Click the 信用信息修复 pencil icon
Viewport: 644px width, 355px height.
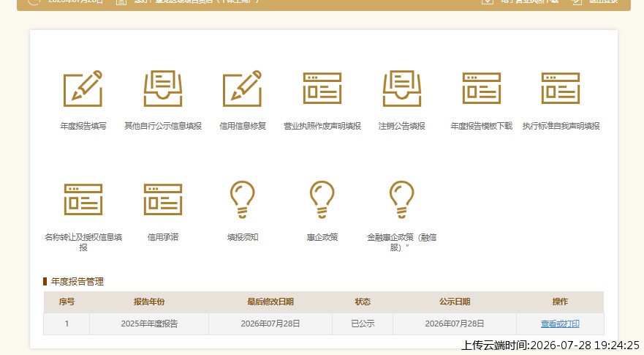[242, 89]
